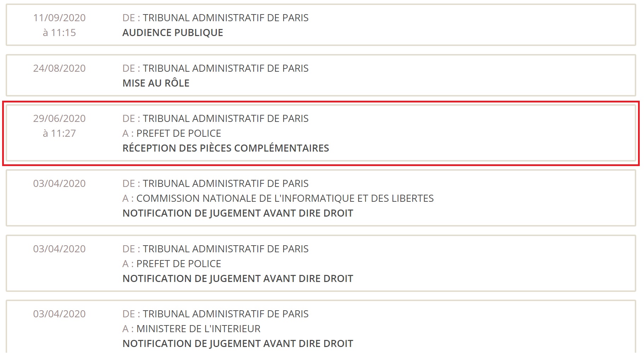Viewport: 644px width, 353px height.
Task: Click the 'à 11:15' hearing time
Action: click(59, 33)
